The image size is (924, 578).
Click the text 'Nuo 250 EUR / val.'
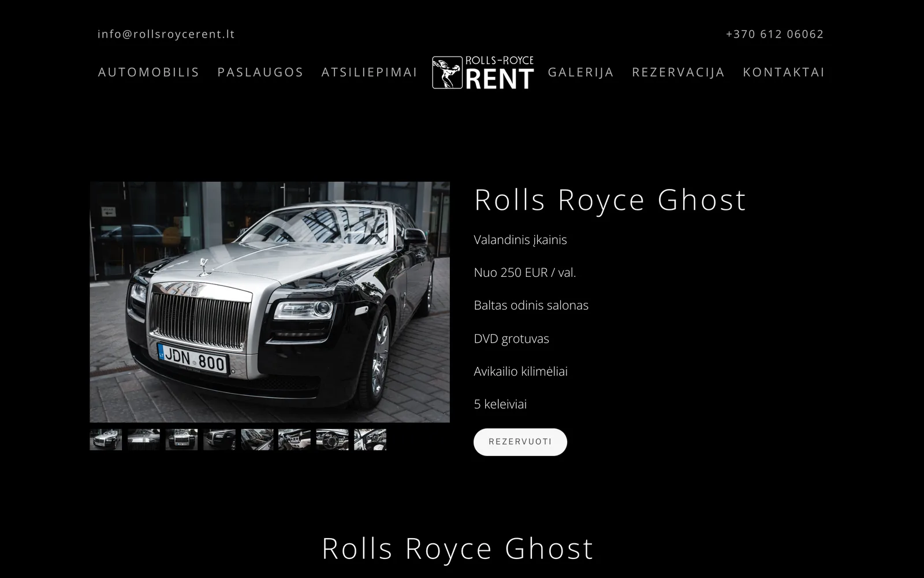[x=525, y=273]
